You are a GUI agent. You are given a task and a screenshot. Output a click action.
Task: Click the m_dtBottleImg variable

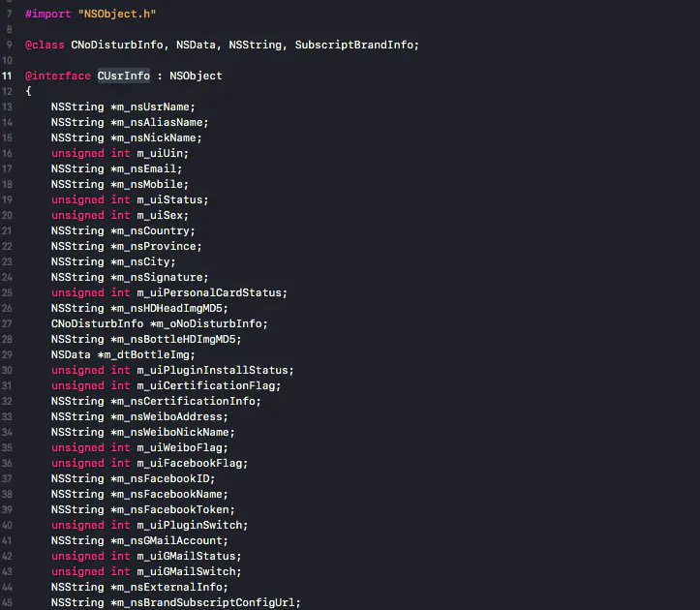click(x=148, y=354)
